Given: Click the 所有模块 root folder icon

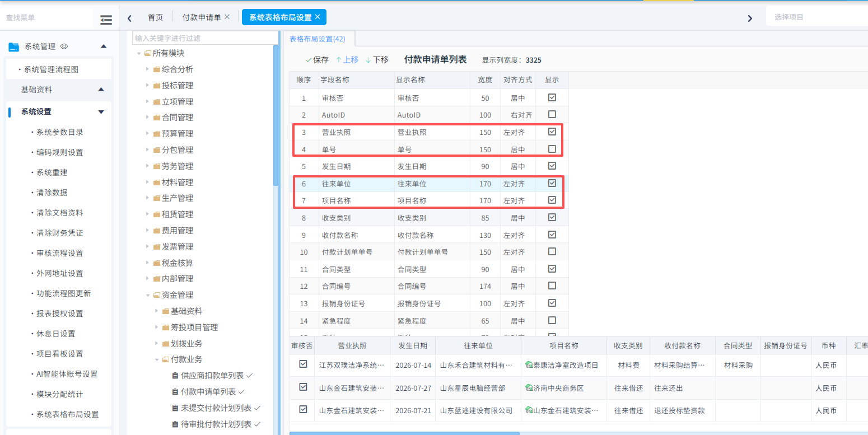Looking at the screenshot, I should pyautogui.click(x=148, y=53).
